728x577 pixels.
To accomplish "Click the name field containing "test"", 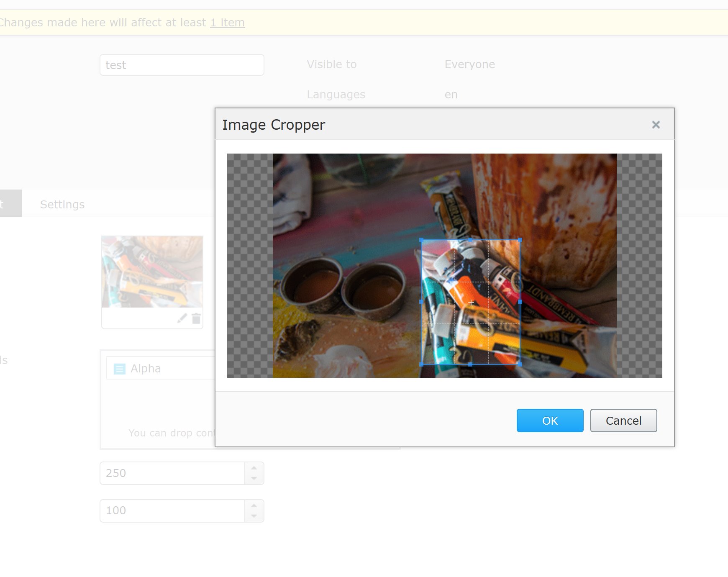I will click(182, 65).
